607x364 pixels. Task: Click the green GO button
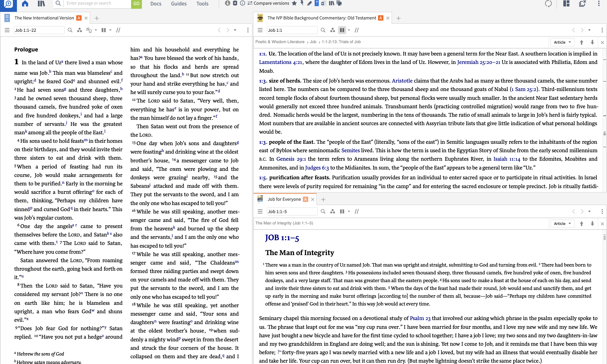click(136, 4)
